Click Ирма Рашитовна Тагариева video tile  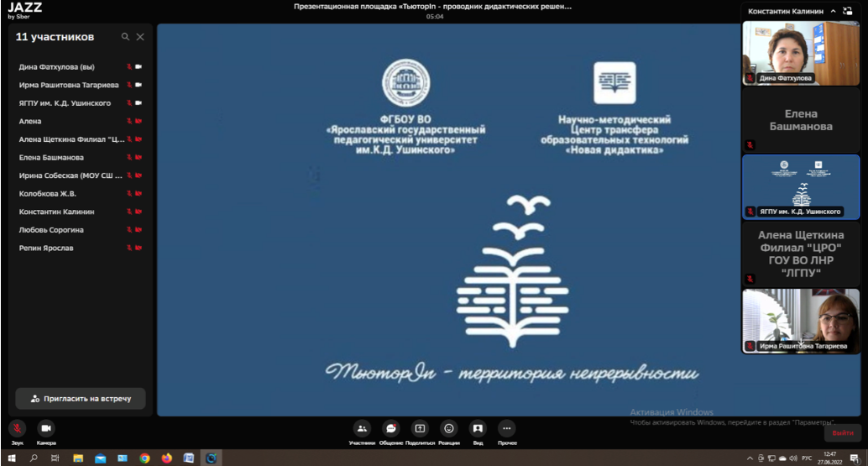click(801, 321)
